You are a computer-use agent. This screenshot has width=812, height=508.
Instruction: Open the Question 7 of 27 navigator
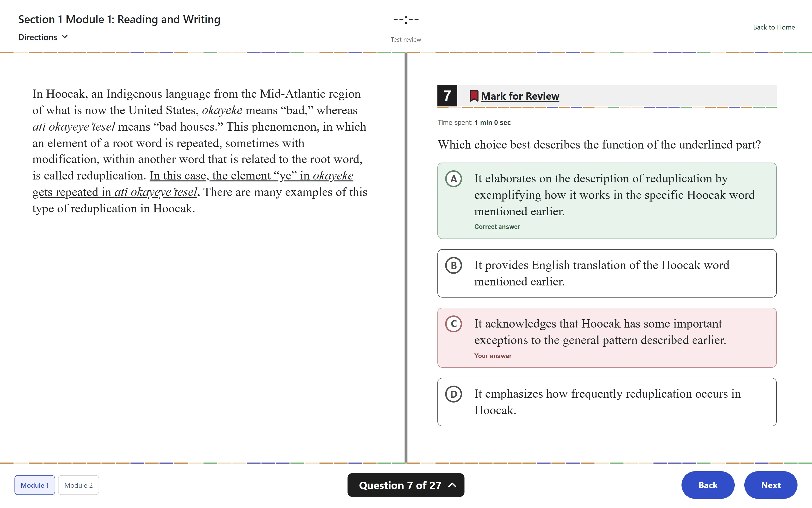406,485
